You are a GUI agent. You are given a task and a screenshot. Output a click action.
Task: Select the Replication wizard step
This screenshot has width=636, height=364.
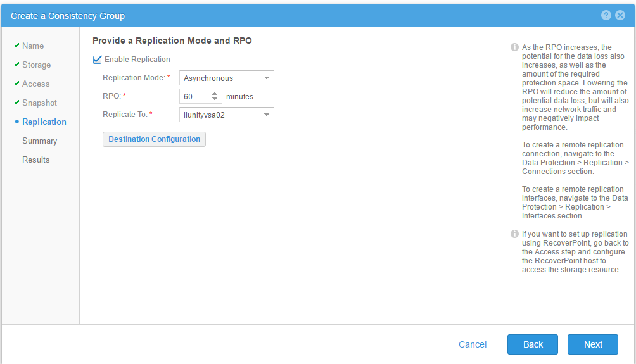(44, 122)
